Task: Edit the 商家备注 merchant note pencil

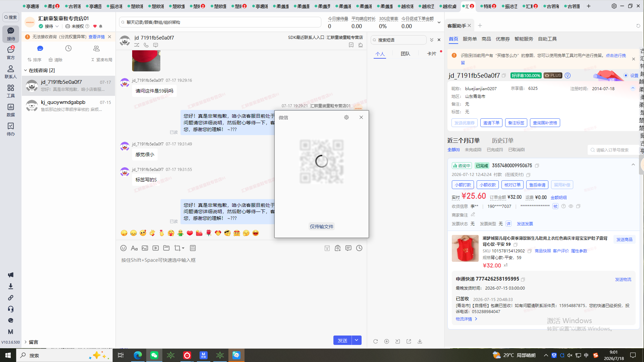Action: click(x=473, y=215)
